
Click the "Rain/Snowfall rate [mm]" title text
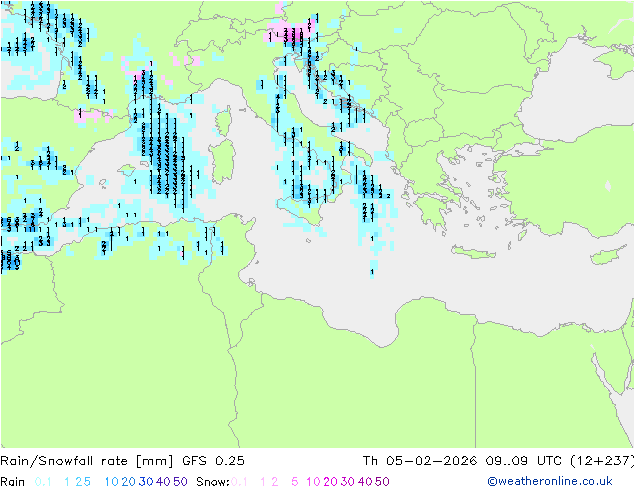(x=87, y=461)
